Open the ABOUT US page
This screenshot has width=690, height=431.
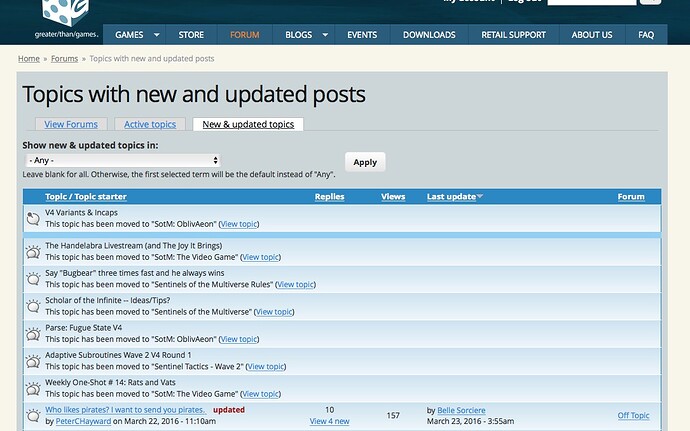click(592, 35)
